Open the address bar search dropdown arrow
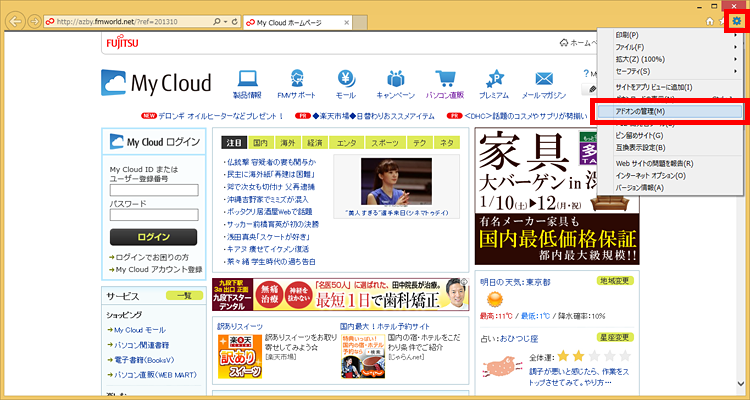Screen dimensions: 750x400 coord(225,22)
